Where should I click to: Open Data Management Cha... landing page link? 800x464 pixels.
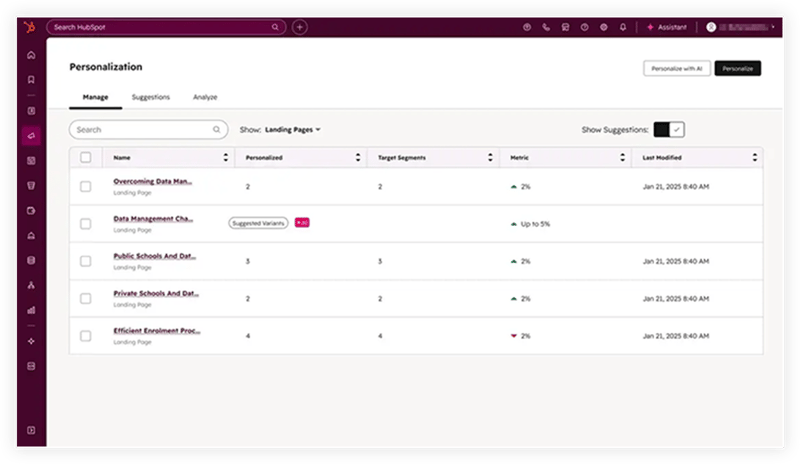tap(153, 218)
